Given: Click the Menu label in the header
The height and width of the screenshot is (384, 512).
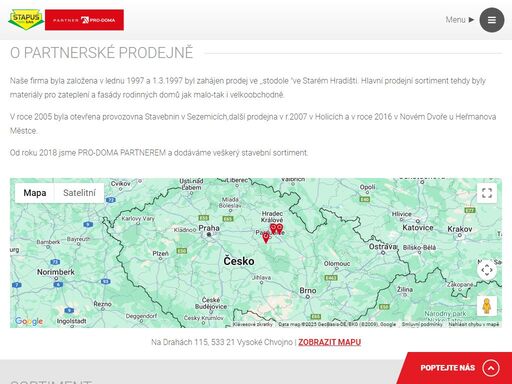Looking at the screenshot, I should pos(456,20).
